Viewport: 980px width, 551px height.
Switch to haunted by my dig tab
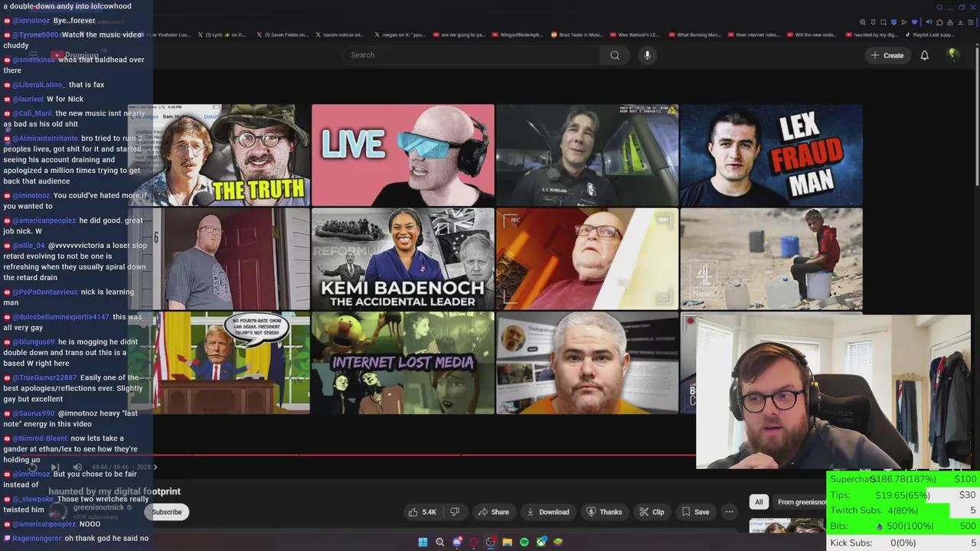(x=871, y=34)
